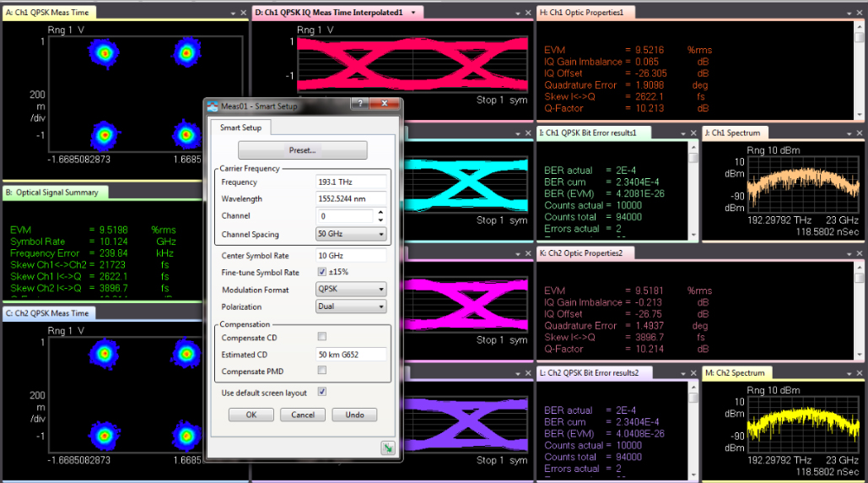Screen dimensions: 868x483
Task: Click the Ch1 QPSK constellation plot in panel A
Action: (146, 95)
